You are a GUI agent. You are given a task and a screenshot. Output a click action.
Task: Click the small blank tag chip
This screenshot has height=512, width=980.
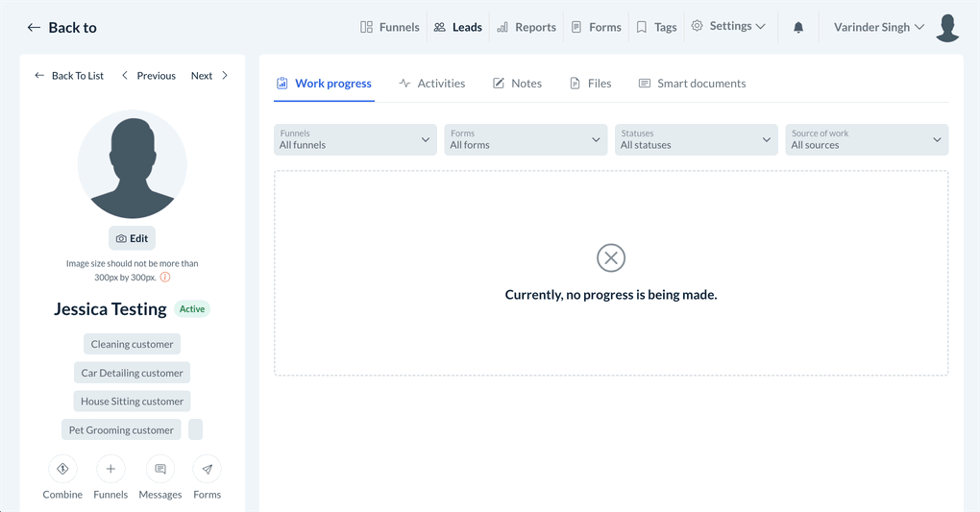click(196, 430)
